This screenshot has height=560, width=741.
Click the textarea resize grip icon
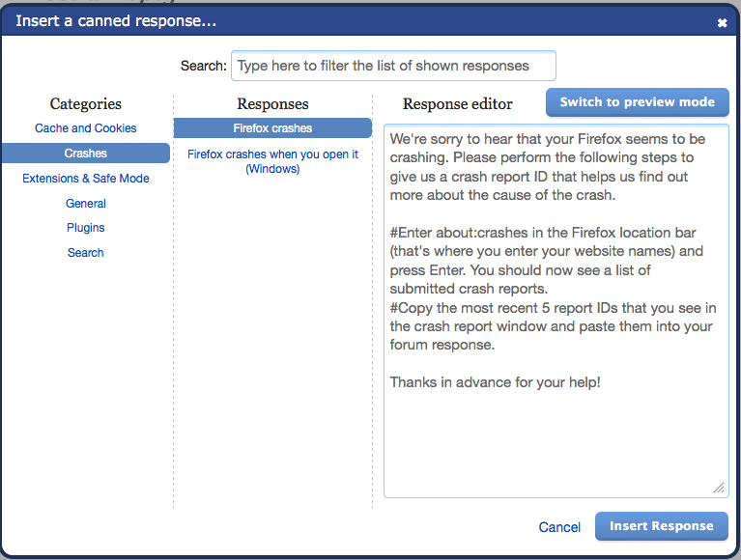719,488
